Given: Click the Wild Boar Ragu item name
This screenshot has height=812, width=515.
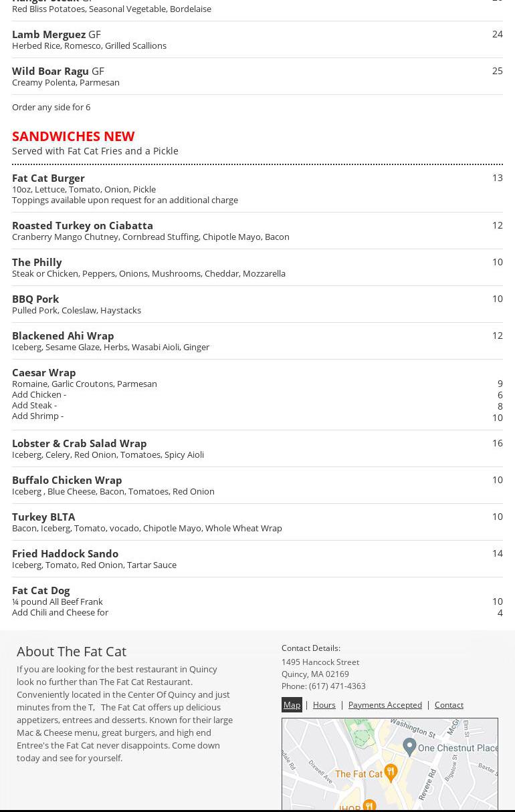Looking at the screenshot, I should (x=50, y=72).
